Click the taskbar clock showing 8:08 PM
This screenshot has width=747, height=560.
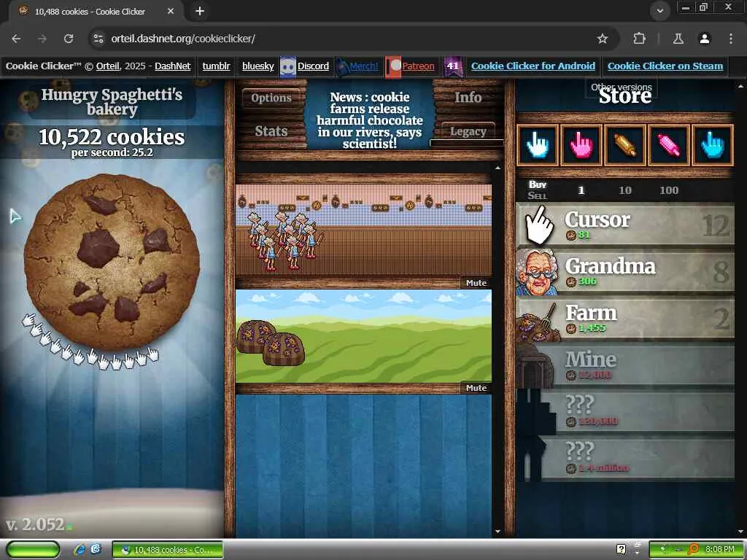tap(720, 549)
